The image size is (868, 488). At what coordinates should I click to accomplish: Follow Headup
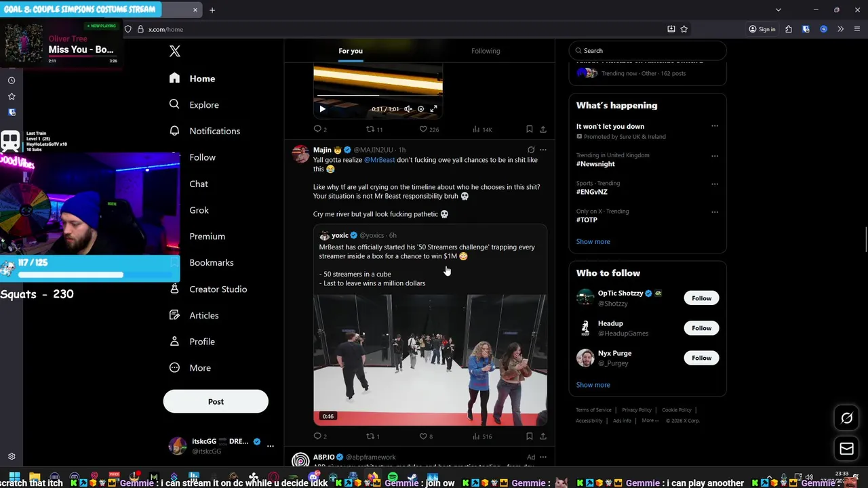(x=701, y=328)
